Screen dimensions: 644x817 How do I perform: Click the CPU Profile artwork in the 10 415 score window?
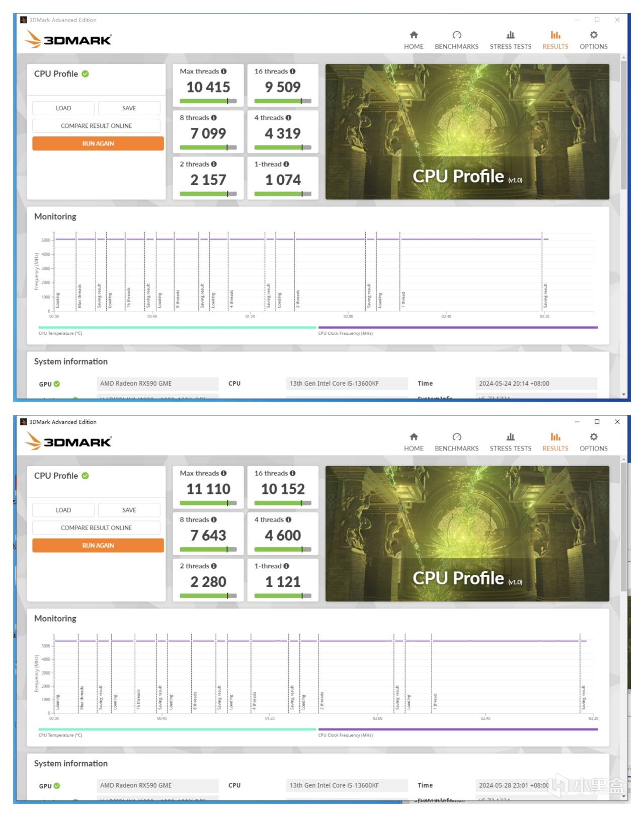click(467, 131)
